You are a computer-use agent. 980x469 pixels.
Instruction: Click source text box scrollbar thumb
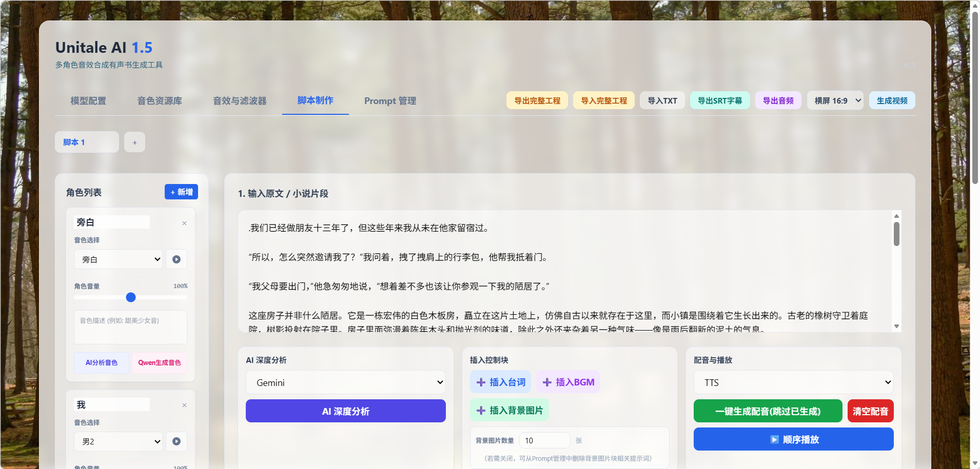pyautogui.click(x=896, y=234)
